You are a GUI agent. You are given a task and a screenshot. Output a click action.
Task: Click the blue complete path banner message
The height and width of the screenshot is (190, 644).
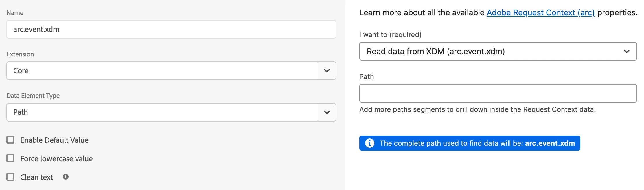pos(477,143)
